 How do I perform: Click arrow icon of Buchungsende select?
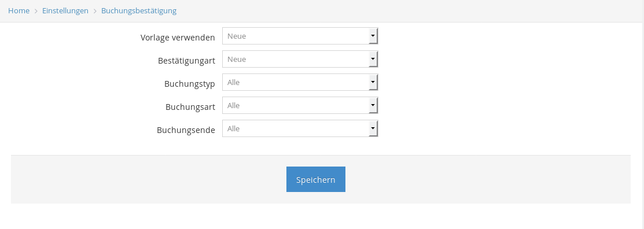(x=373, y=128)
